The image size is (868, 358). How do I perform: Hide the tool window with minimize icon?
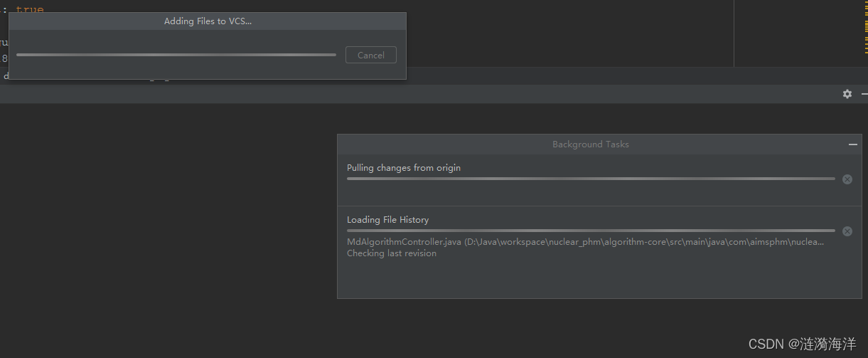pyautogui.click(x=864, y=94)
